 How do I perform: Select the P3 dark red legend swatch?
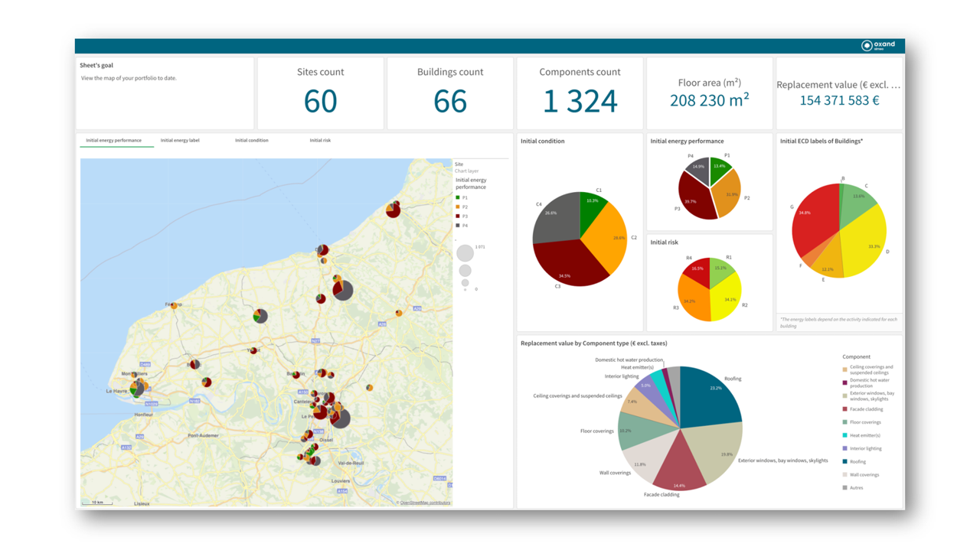459,216
